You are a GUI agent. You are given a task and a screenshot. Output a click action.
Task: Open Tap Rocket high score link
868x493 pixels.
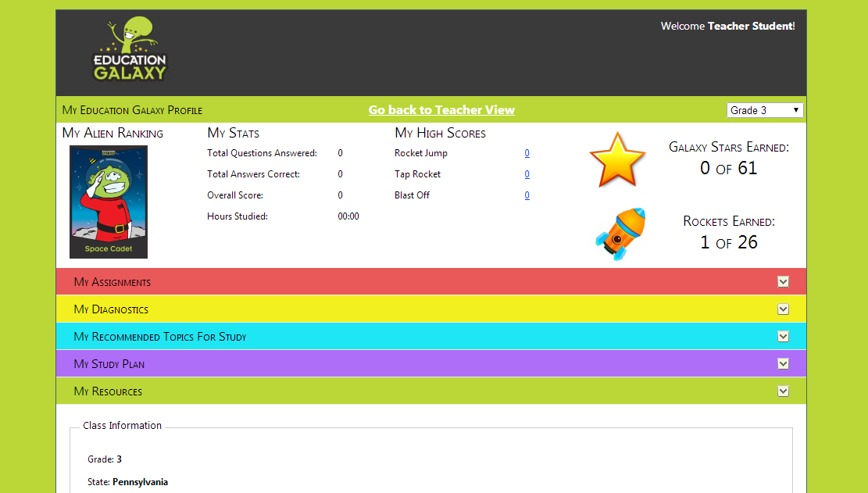527,174
